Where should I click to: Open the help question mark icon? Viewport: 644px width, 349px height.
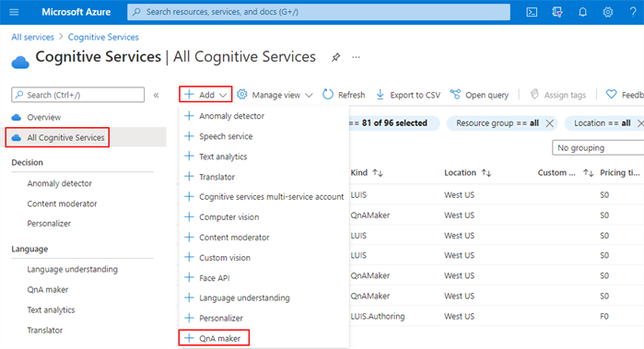pos(633,12)
